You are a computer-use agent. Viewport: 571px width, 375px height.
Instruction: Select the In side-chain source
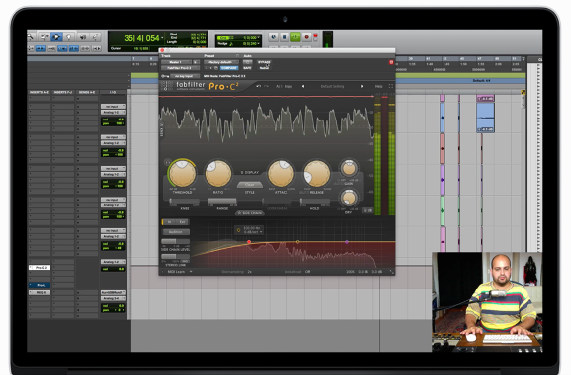click(x=169, y=222)
